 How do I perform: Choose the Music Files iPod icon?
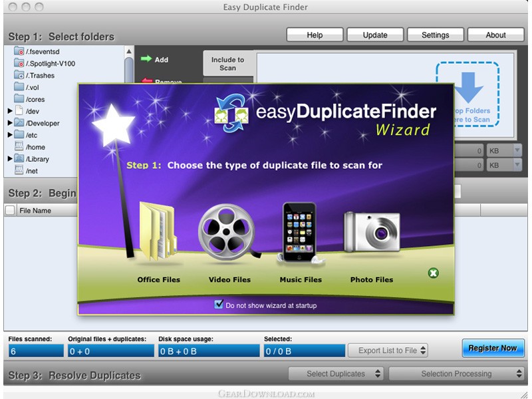pos(300,233)
